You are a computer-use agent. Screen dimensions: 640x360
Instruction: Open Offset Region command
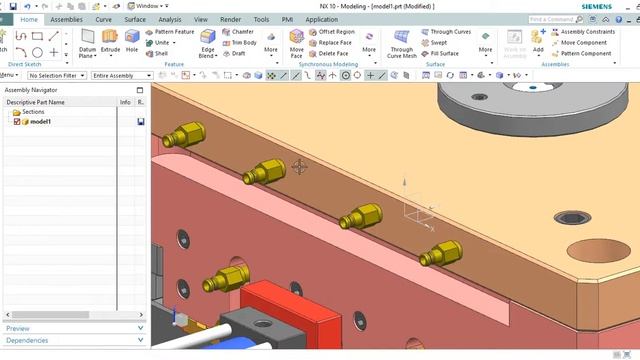332,31
